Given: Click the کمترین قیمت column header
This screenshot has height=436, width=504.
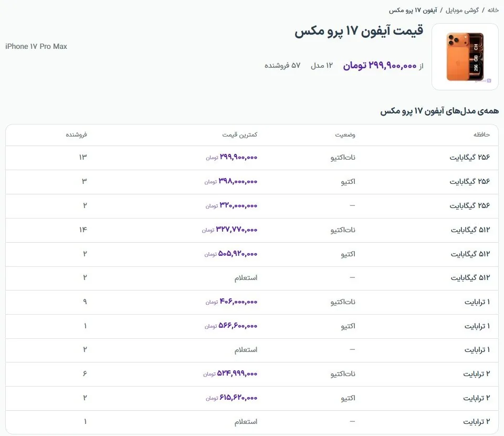Looking at the screenshot, I should 239,134.
